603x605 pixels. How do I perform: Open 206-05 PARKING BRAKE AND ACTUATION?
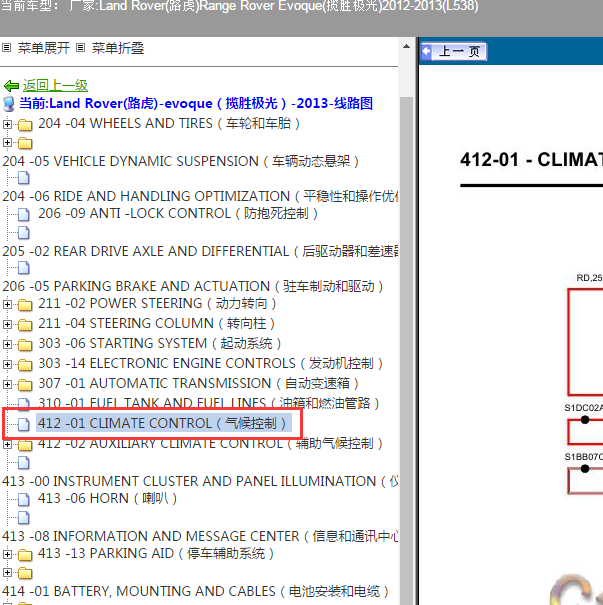click(x=193, y=286)
